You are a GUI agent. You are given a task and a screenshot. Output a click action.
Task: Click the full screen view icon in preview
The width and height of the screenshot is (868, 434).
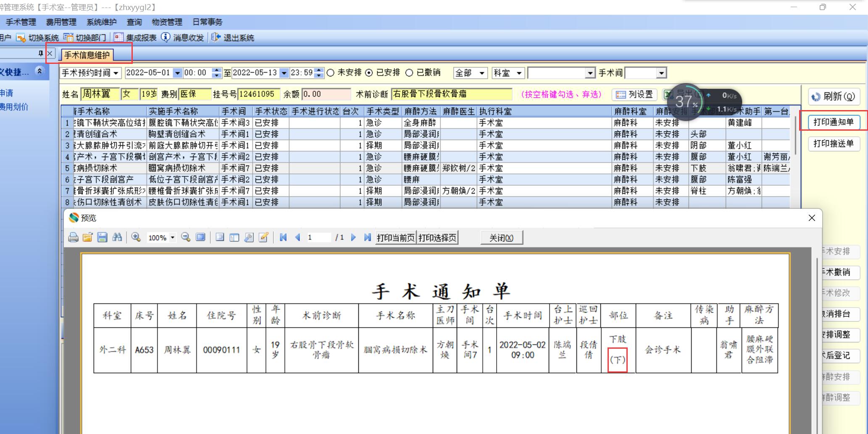click(x=200, y=237)
